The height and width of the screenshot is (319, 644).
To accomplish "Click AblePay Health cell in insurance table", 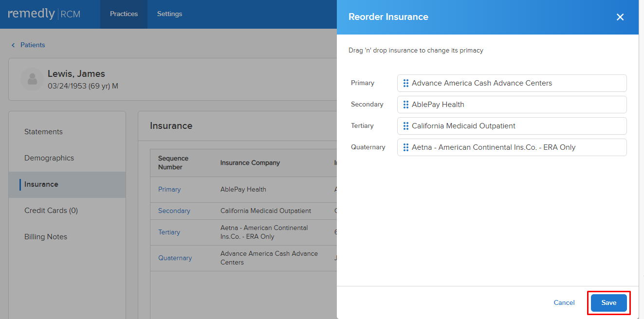I will 243,190.
